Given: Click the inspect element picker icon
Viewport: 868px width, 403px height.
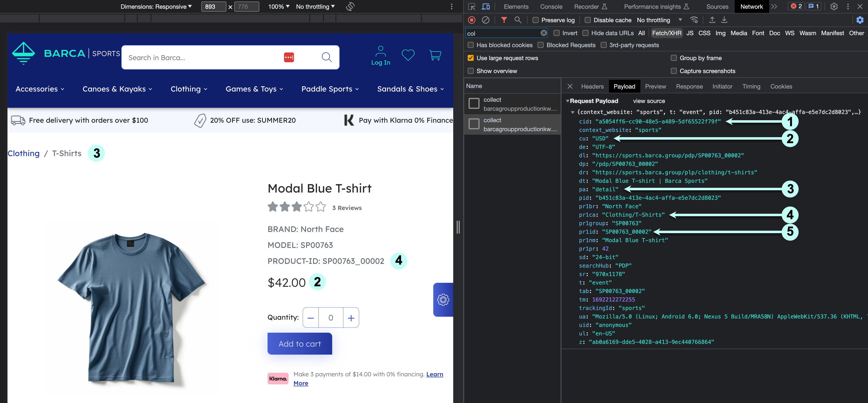Looking at the screenshot, I should 472,6.
